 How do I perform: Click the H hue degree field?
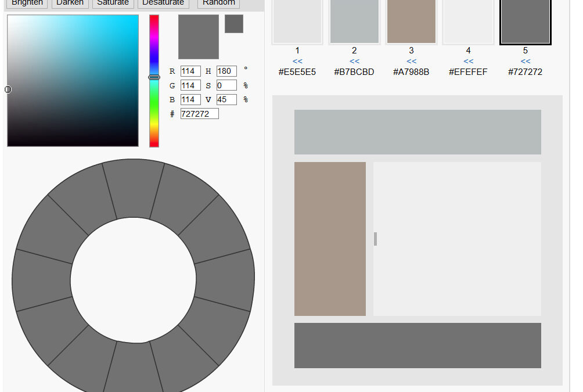point(226,71)
